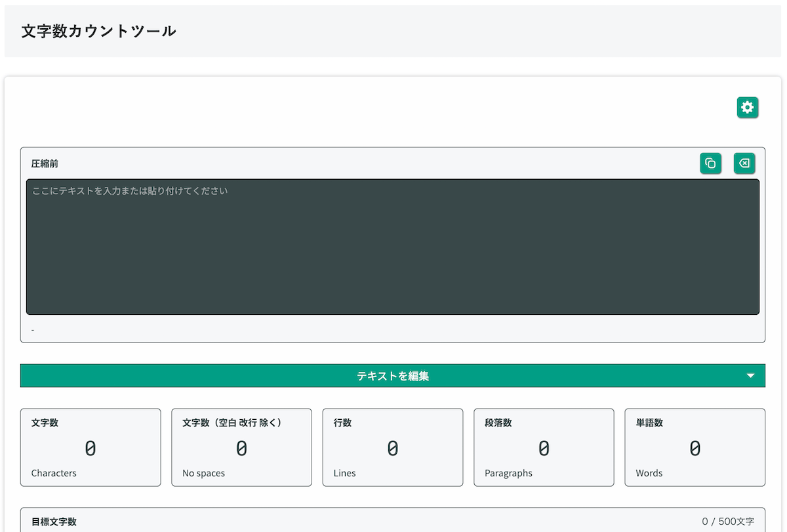The image size is (787, 532).
Task: Select the 文字数カウントツール page header
Action: coord(97,30)
